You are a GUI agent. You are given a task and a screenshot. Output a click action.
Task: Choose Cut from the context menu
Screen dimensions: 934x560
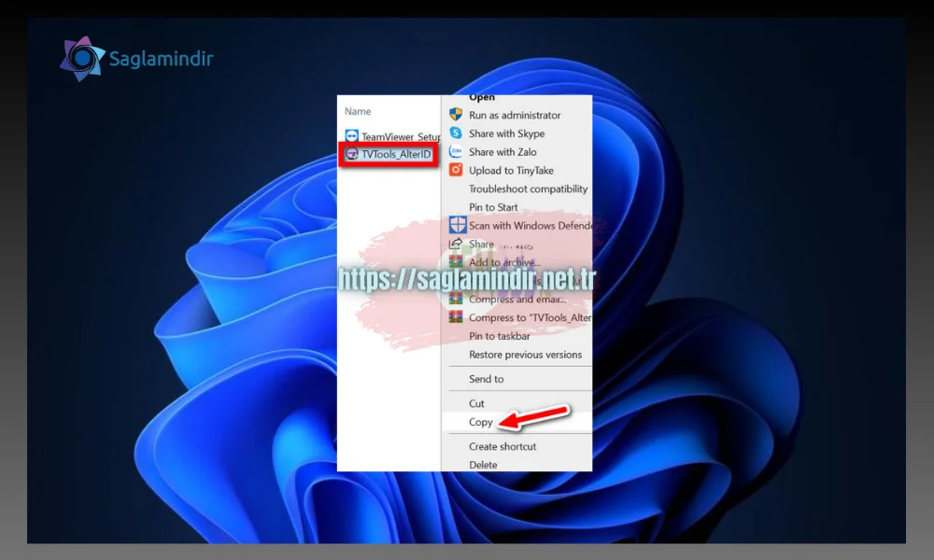[476, 403]
